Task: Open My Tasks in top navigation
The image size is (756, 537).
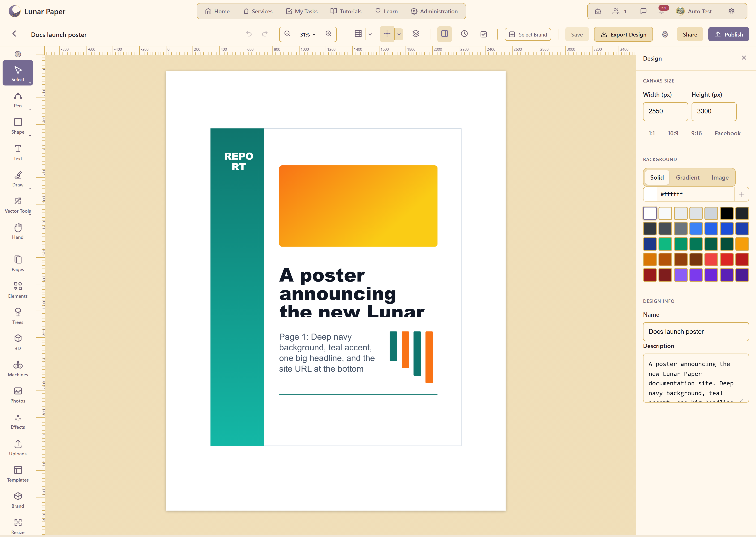Action: (302, 11)
